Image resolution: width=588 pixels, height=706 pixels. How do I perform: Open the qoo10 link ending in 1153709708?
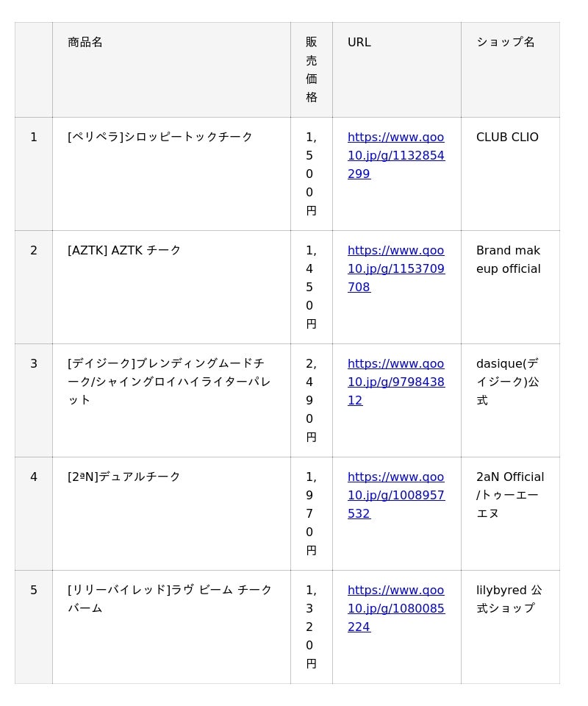(395, 268)
